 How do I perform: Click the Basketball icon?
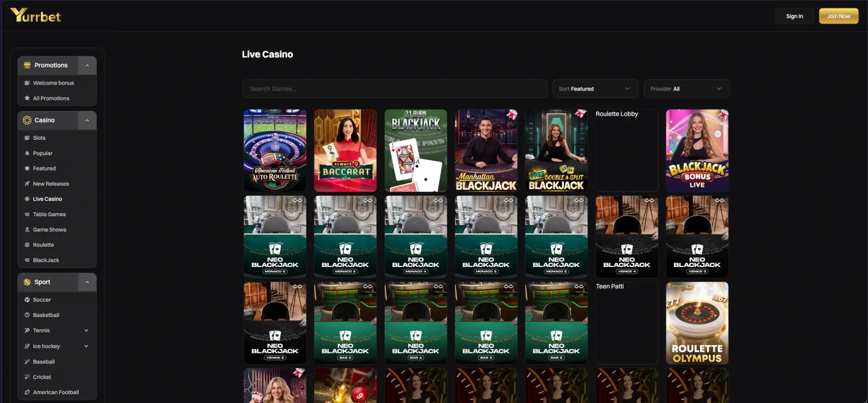click(27, 315)
